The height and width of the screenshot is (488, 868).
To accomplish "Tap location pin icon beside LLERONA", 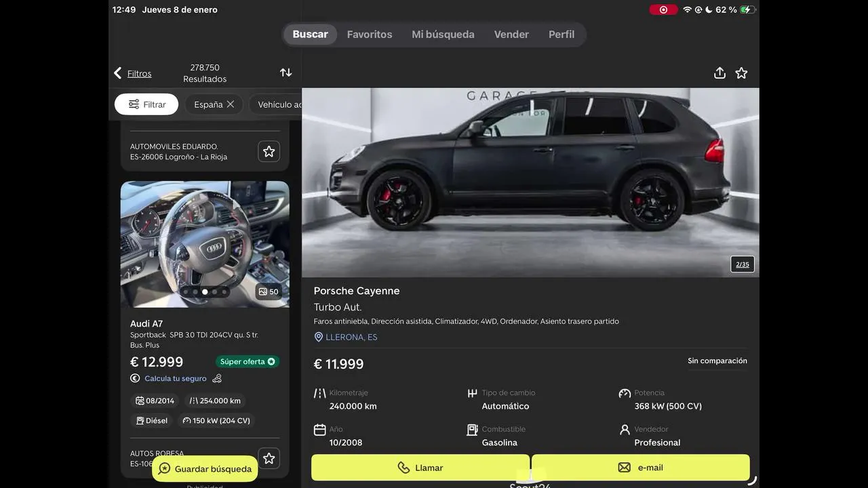I will (x=319, y=337).
